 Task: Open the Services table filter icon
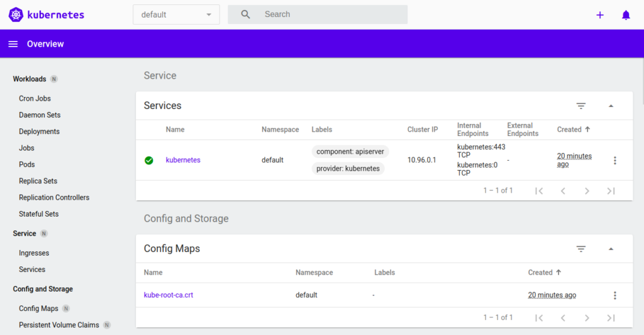[580, 106]
